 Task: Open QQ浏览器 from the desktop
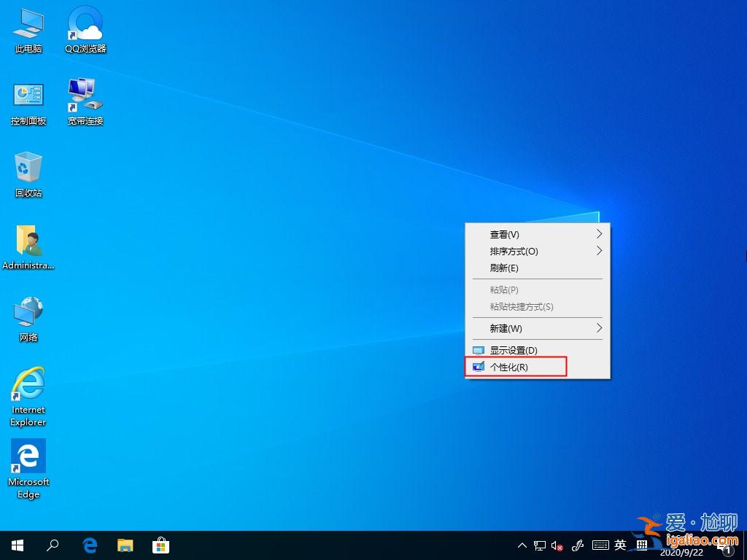pos(85,29)
